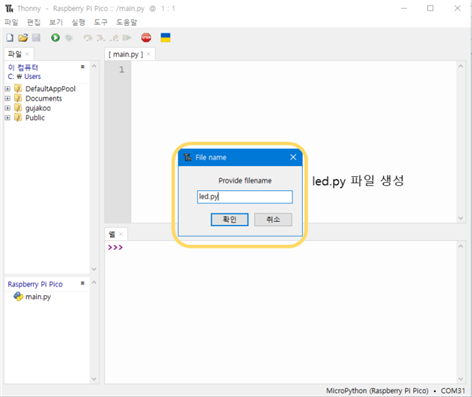Close the 파일 panel tab
472x397 pixels.
point(27,54)
